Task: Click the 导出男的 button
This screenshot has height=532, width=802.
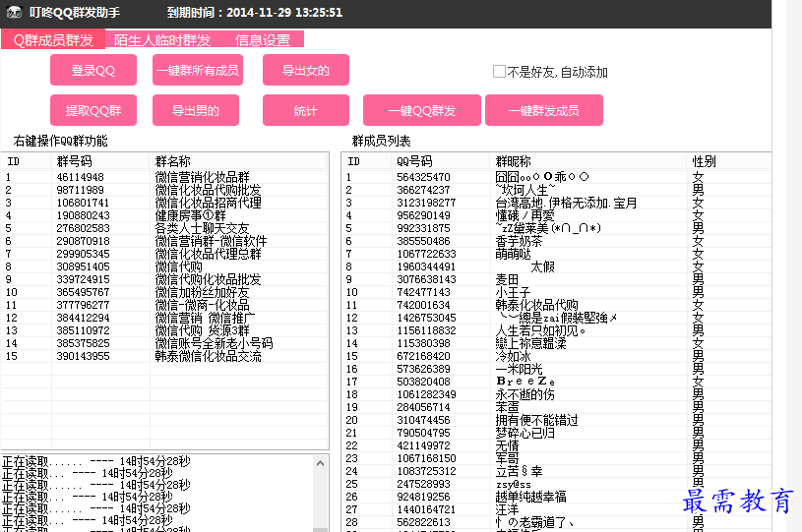Action: [x=196, y=110]
